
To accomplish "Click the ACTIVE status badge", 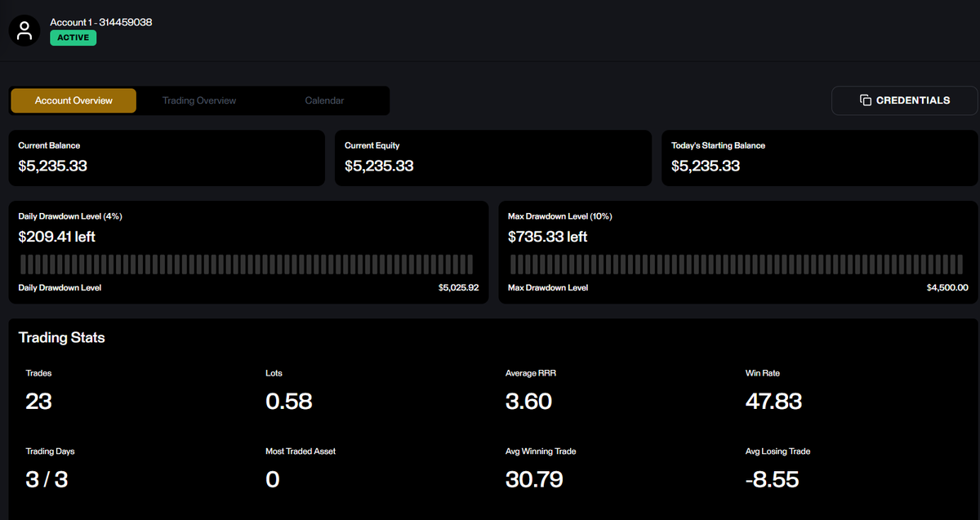I will click(x=73, y=38).
